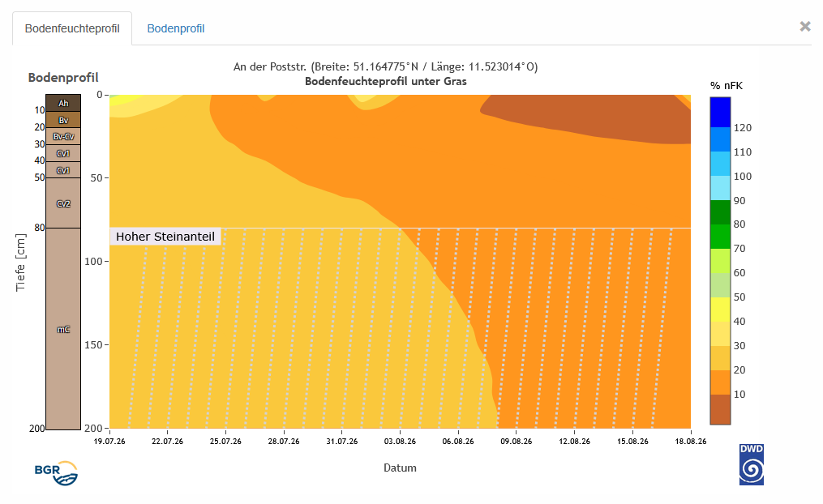Select the Cv2 soil horizon layer
Screen dimensions: 823x504
[x=63, y=203]
